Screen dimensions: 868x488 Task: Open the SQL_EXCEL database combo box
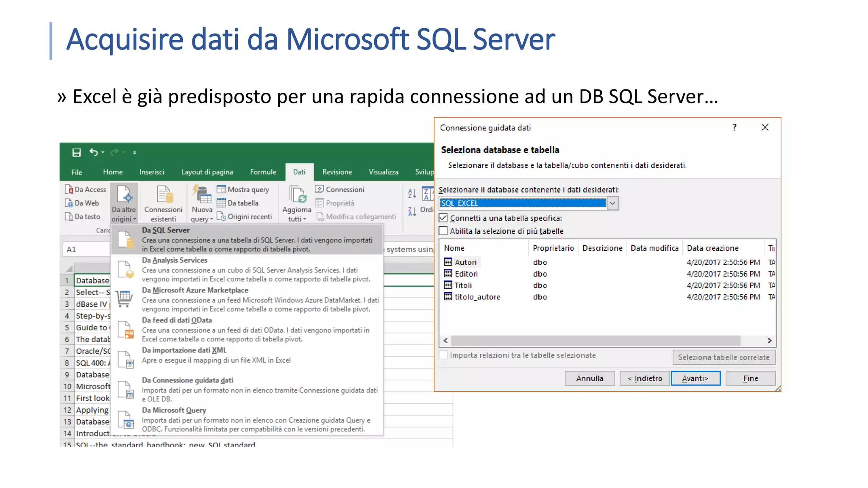[x=528, y=203]
